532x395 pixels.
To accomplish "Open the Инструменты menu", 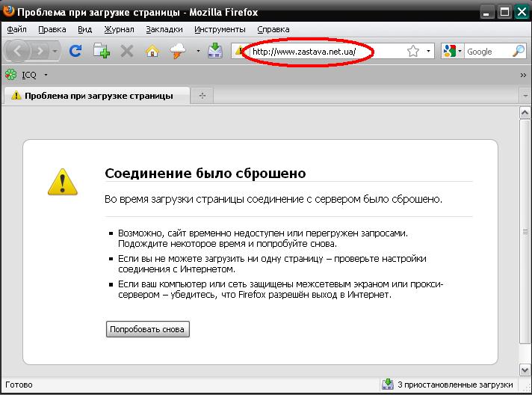I will [220, 29].
